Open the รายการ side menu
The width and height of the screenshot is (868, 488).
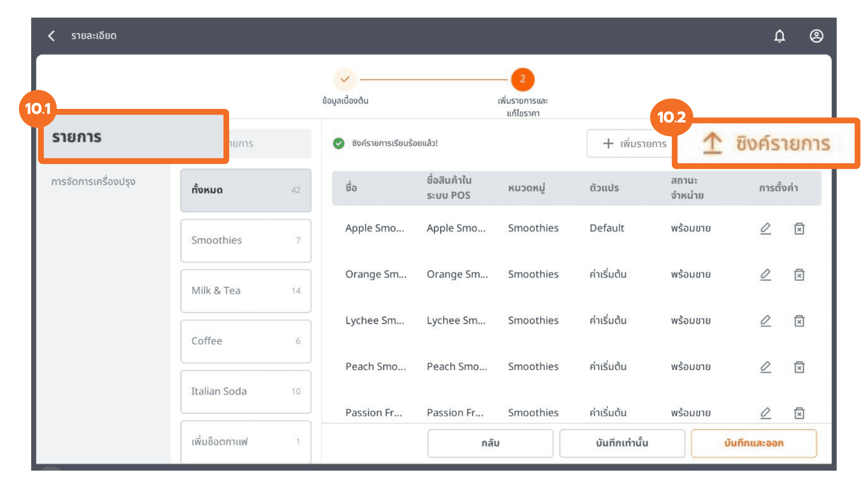(77, 137)
